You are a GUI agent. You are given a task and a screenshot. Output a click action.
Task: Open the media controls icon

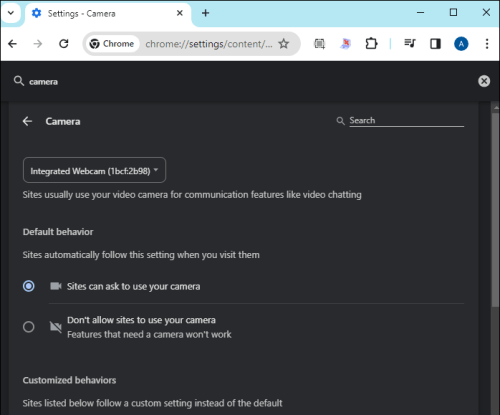410,44
